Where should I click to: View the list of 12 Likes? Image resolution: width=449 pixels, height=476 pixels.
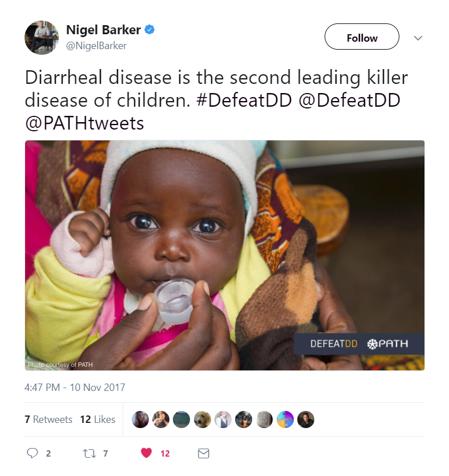tap(98, 419)
